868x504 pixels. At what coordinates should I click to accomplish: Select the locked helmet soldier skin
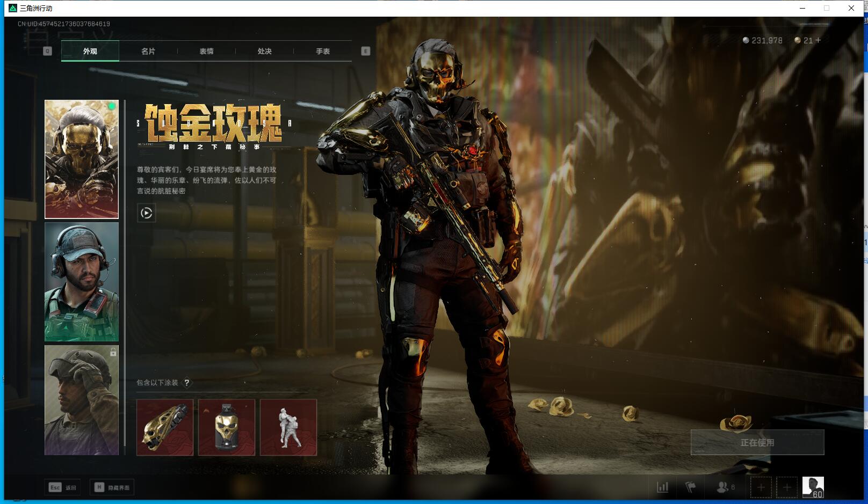(82, 400)
